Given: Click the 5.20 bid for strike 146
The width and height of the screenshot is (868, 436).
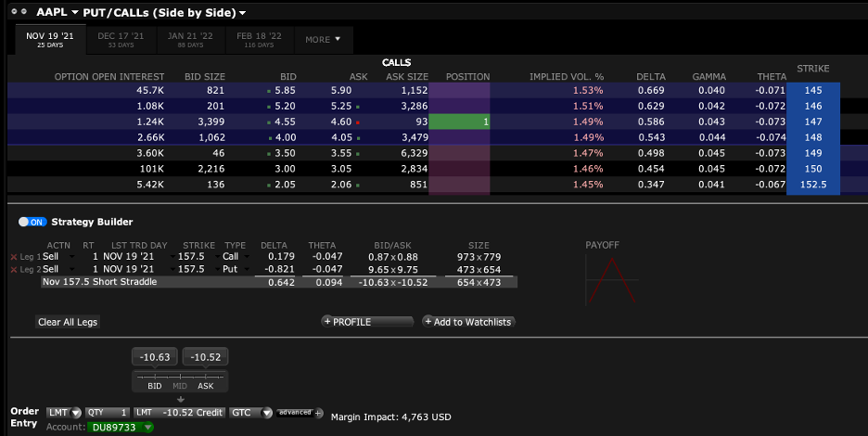Looking at the screenshot, I should pos(285,106).
